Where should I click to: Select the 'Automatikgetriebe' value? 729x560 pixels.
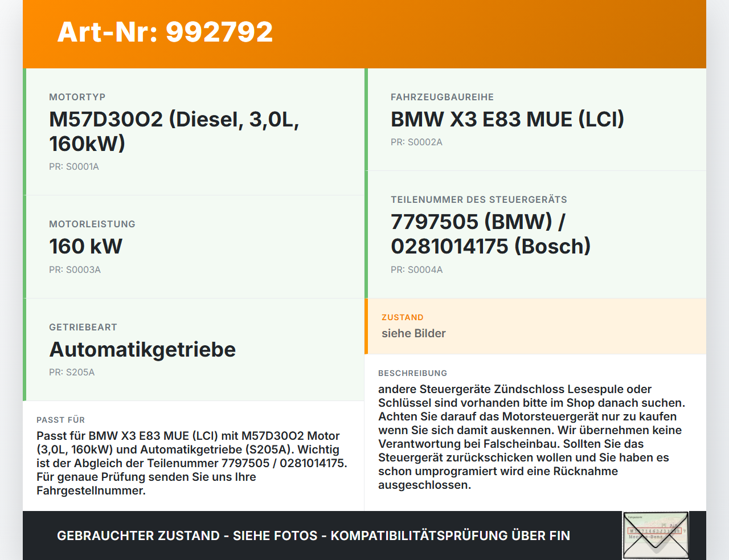(142, 349)
